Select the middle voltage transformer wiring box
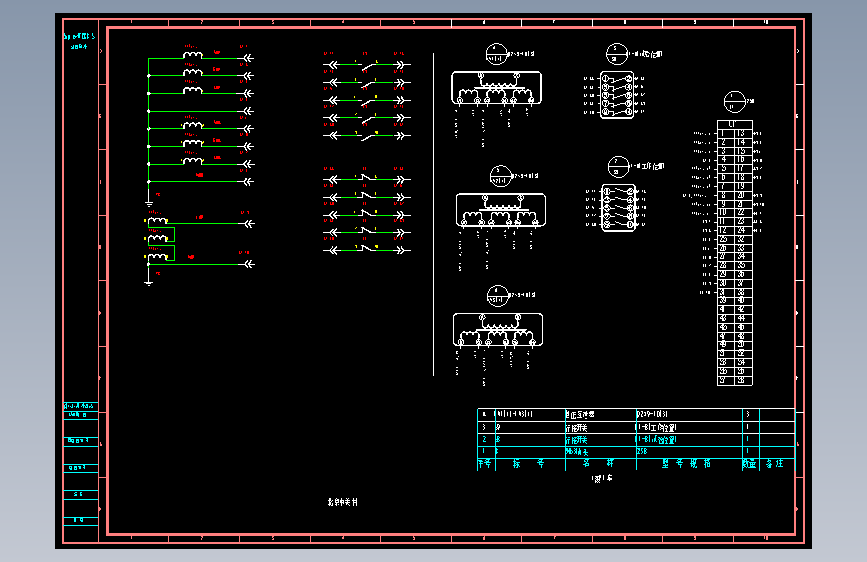 click(501, 210)
